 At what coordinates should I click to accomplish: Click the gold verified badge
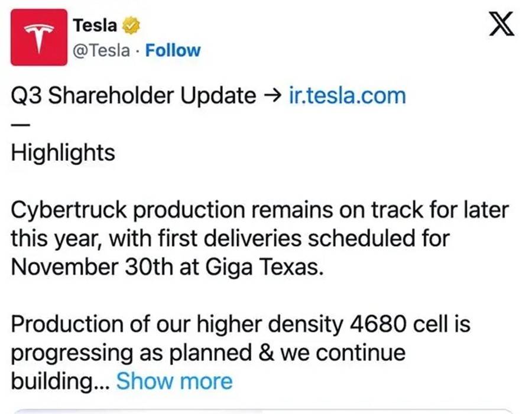(x=131, y=26)
